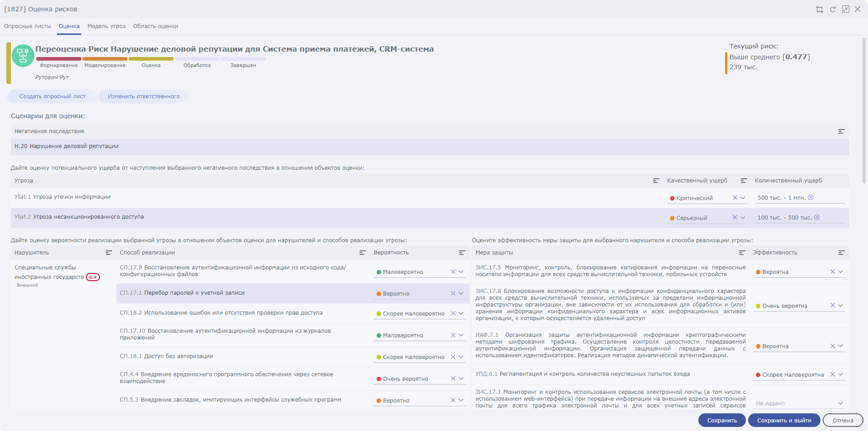This screenshot has height=431, width=868.
Task: Clear probability for СП.17.9 row
Action: pos(453,272)
